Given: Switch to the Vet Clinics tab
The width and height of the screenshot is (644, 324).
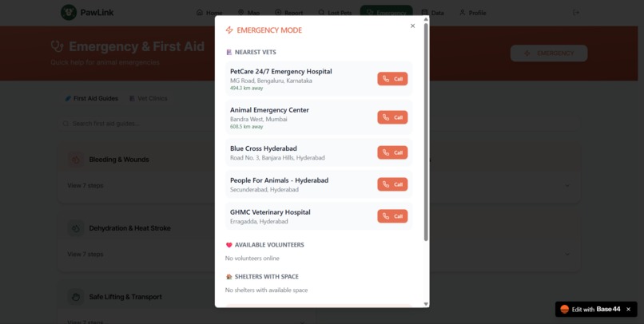Looking at the screenshot, I should pos(149,98).
